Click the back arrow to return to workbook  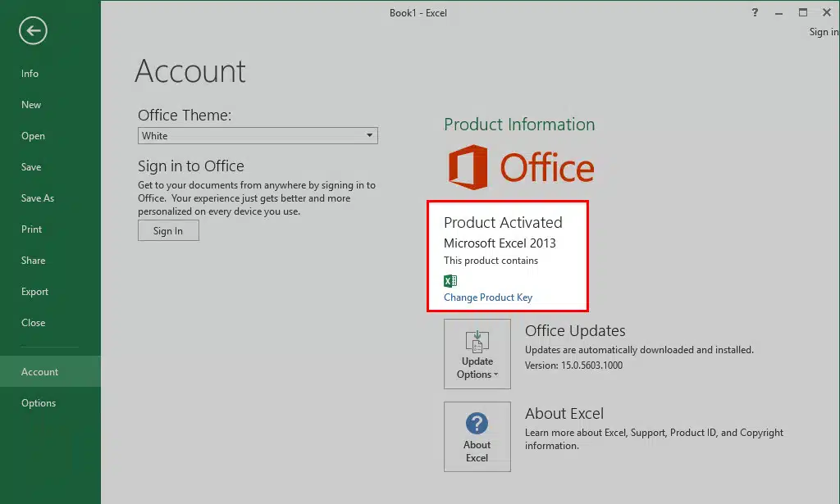coord(34,31)
